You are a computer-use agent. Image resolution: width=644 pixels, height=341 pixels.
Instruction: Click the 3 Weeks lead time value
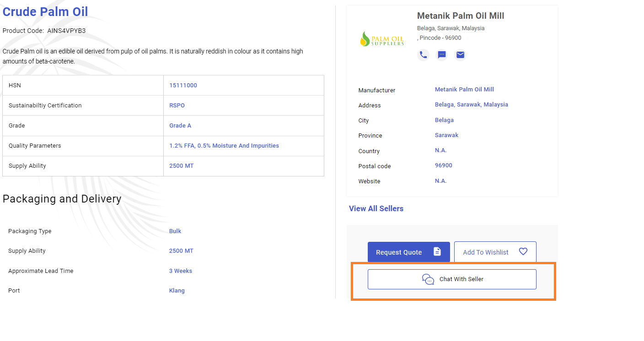(x=181, y=271)
